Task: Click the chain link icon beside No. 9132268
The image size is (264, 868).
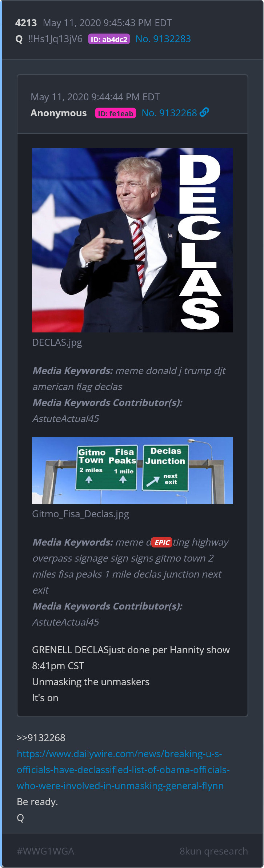Action: point(204,113)
